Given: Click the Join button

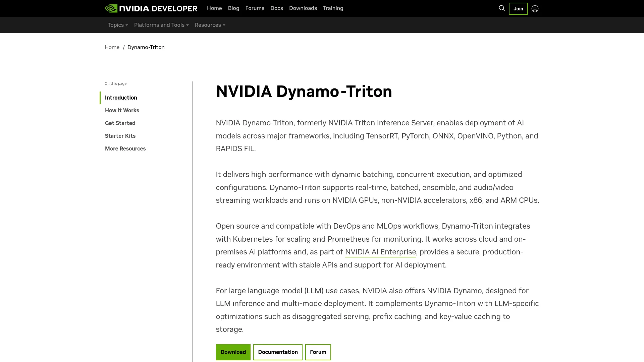Looking at the screenshot, I should click(518, 9).
